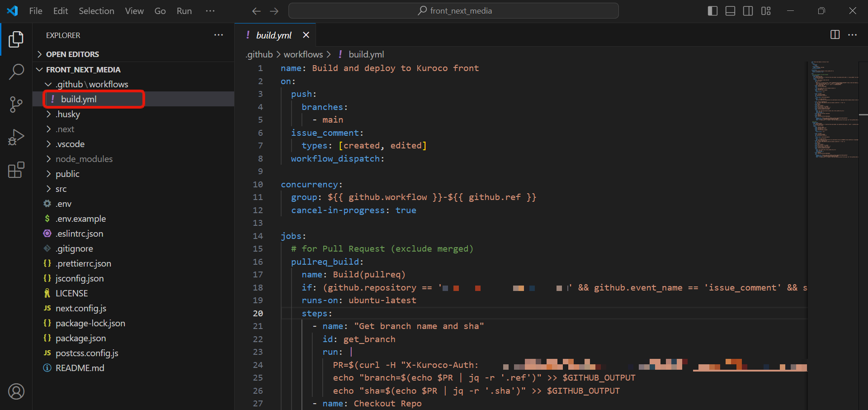Place cursor on 'workflow_dispatch:' line
Viewport: 868px width, 410px height.
[338, 158]
